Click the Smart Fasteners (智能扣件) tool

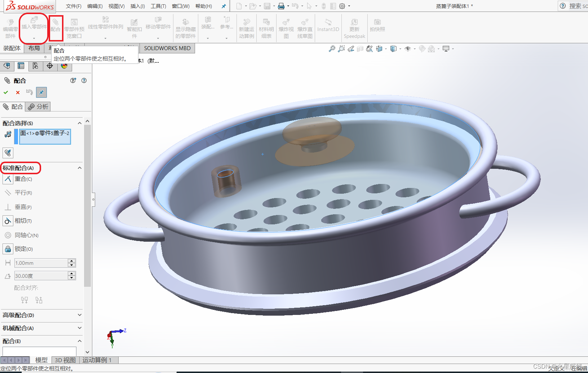pos(134,29)
